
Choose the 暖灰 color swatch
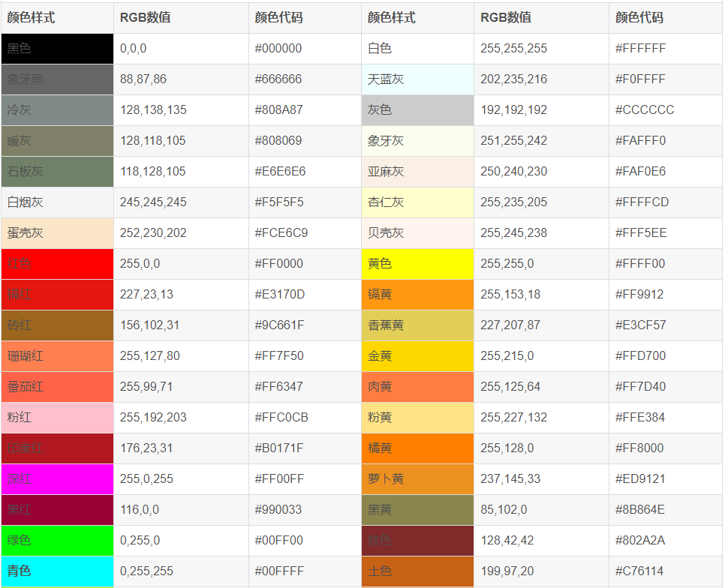tap(57, 141)
